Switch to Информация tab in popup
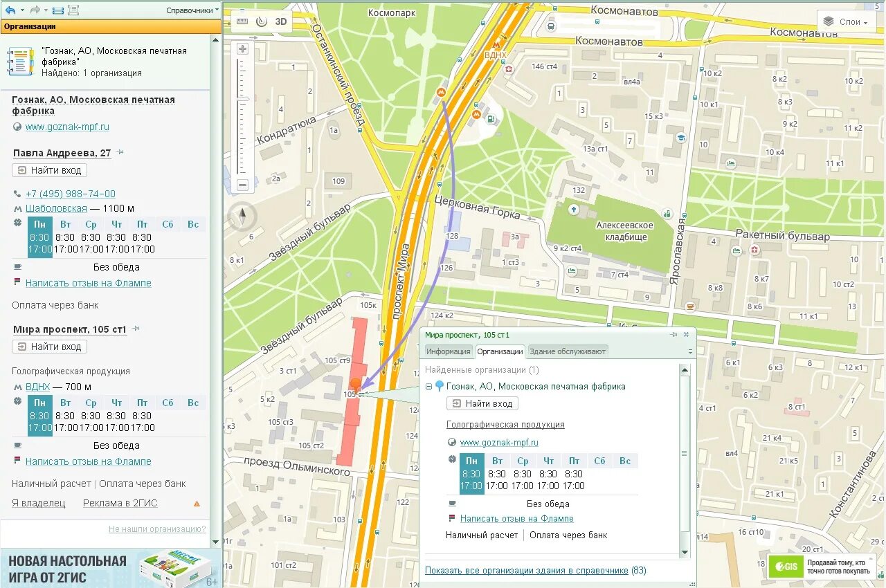The image size is (886, 588). (449, 351)
